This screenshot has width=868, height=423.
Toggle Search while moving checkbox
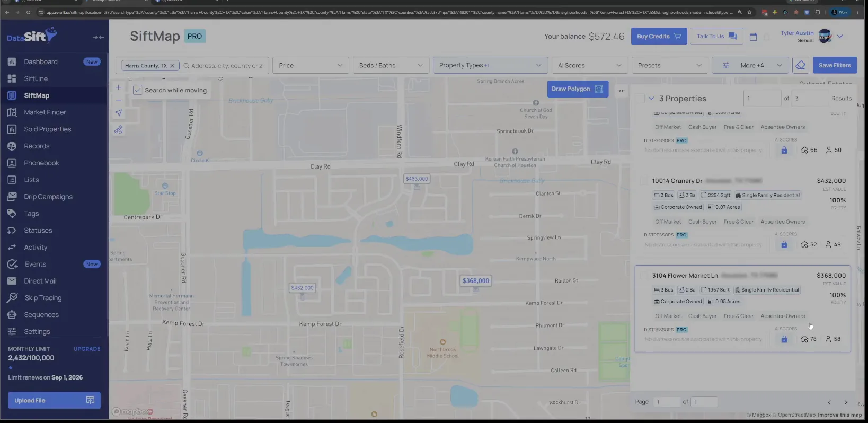coord(138,90)
